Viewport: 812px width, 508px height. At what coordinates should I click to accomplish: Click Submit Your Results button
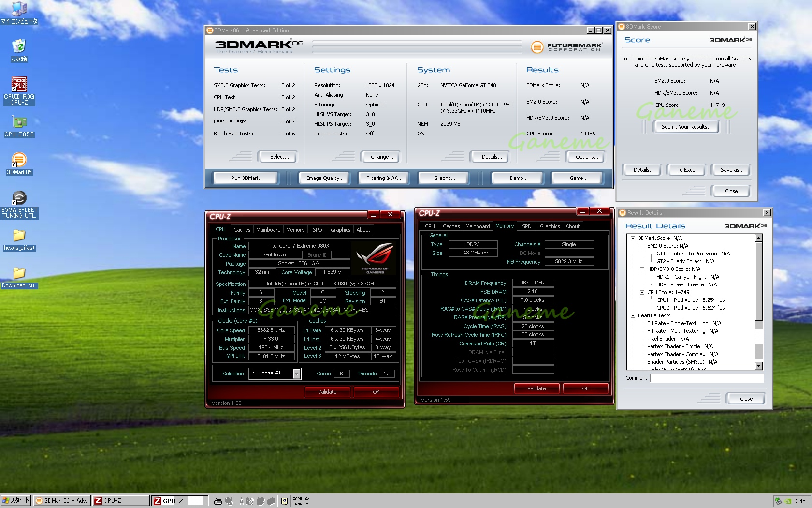pos(686,127)
